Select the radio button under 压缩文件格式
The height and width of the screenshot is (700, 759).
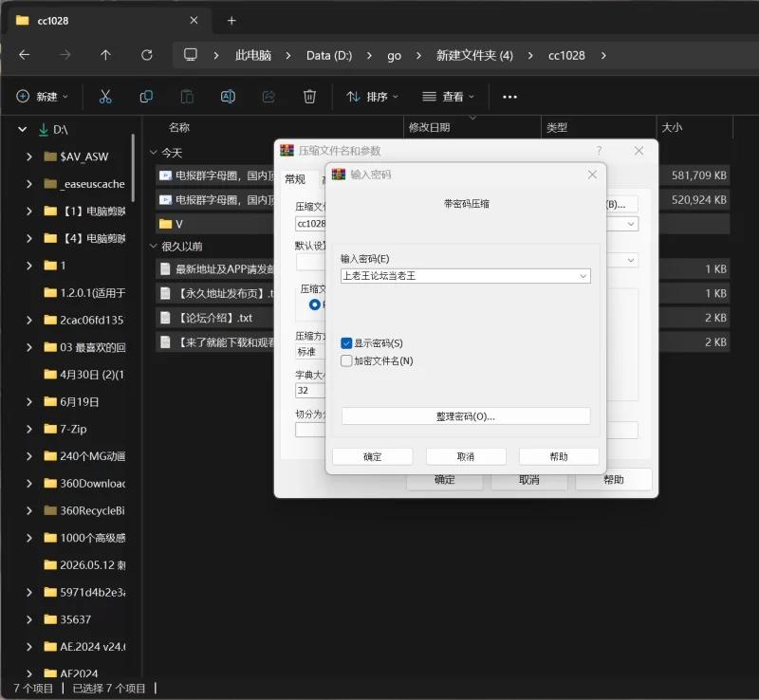[315, 304]
